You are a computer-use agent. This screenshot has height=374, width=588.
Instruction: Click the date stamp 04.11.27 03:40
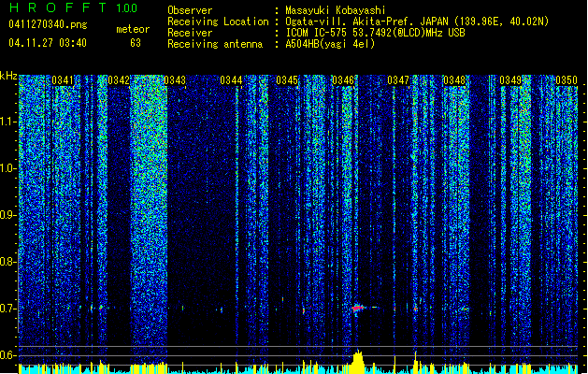click(x=48, y=43)
